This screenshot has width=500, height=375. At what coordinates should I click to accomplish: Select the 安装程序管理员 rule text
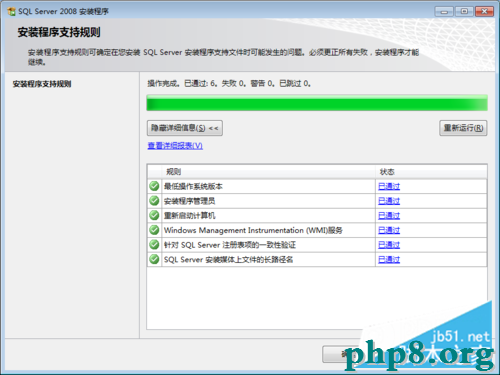tap(189, 201)
